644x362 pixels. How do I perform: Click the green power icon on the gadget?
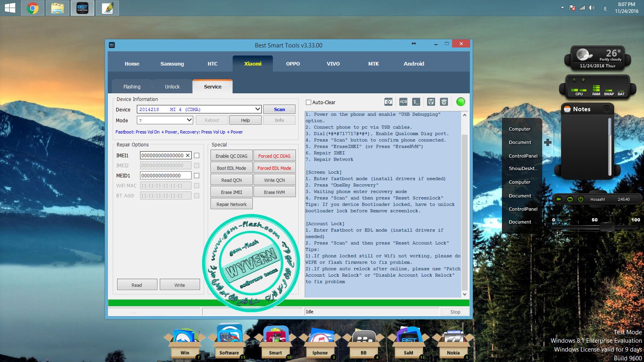pyautogui.click(x=581, y=199)
